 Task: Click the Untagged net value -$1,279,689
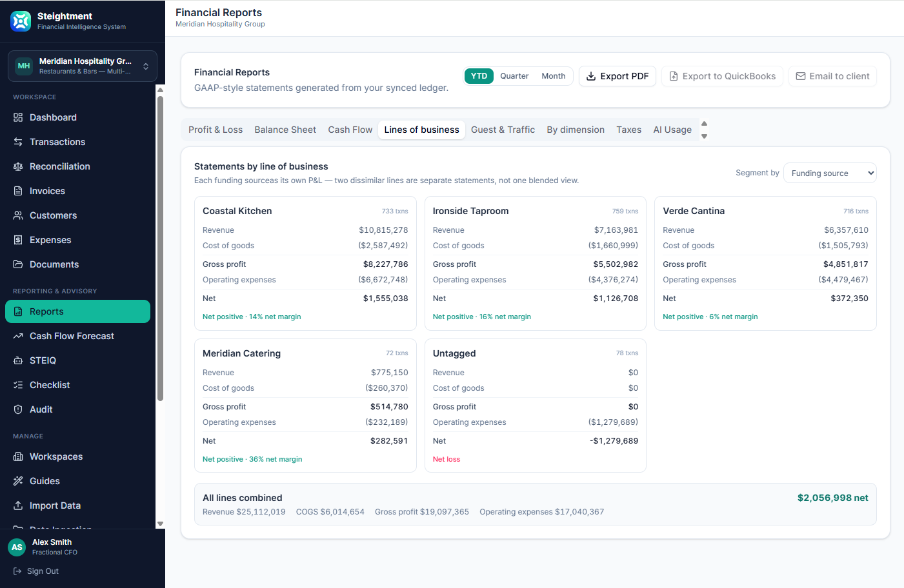(614, 441)
